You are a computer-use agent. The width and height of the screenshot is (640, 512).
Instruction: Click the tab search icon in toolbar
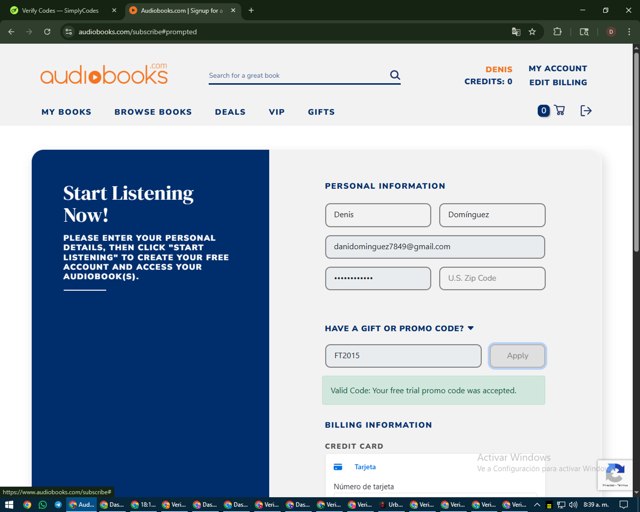(x=584, y=31)
